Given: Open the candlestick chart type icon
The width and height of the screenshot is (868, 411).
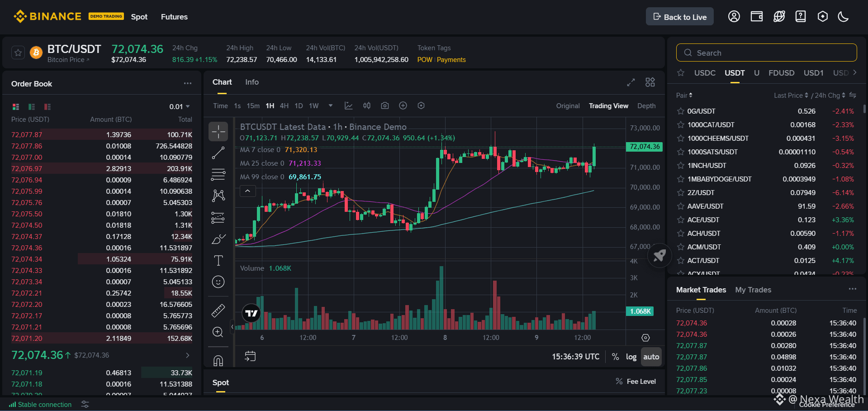Looking at the screenshot, I should tap(367, 105).
